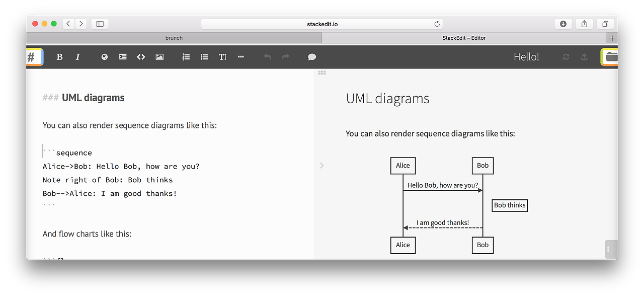Insert an image

pyautogui.click(x=159, y=57)
